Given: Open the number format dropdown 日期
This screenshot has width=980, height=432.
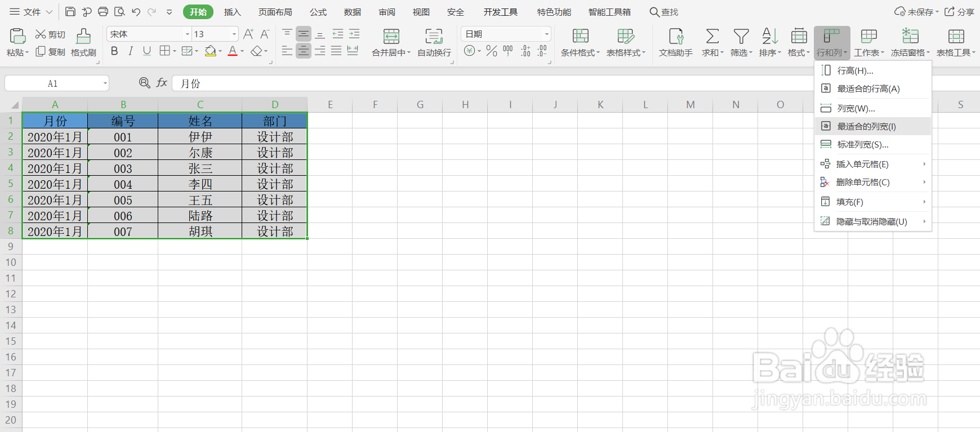Looking at the screenshot, I should coord(546,34).
